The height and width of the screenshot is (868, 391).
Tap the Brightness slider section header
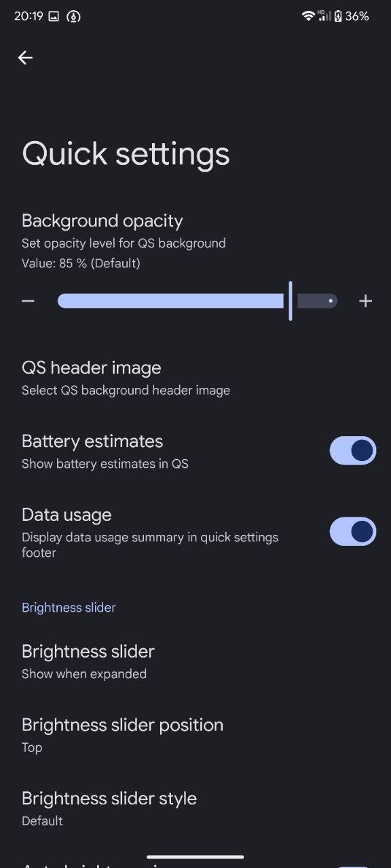69,608
